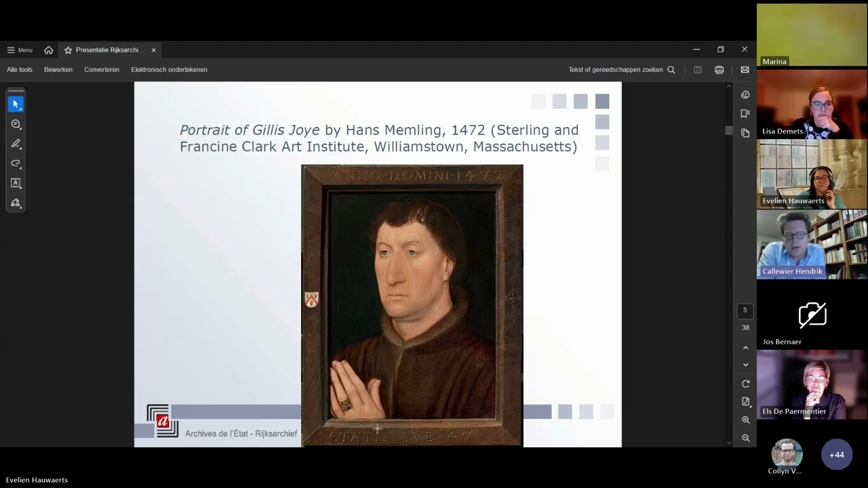This screenshot has width=868, height=488.
Task: Click the current page number 5 field
Action: (745, 310)
